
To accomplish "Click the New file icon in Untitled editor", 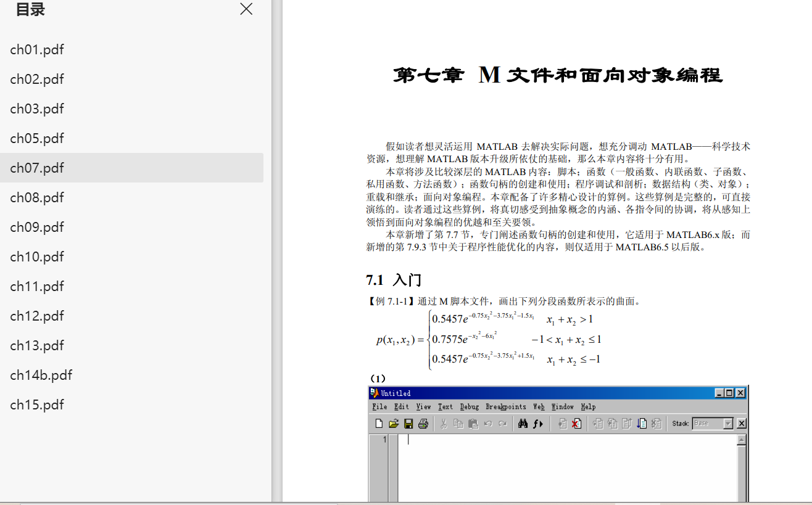I will 379,424.
